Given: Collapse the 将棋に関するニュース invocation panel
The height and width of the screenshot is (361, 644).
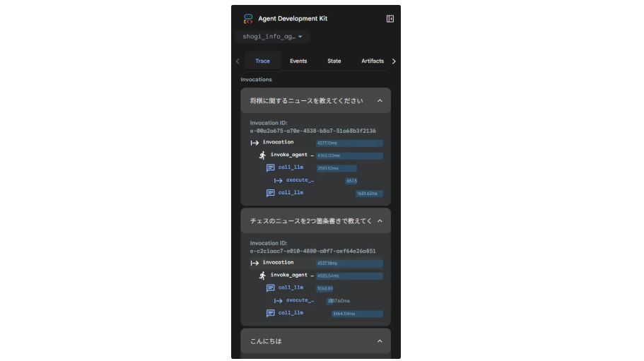Looking at the screenshot, I should point(380,101).
